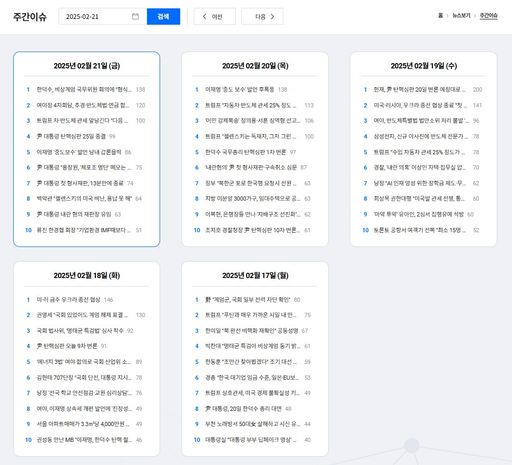Click the 2025년 02월 17일 (월) card header

pyautogui.click(x=255, y=275)
